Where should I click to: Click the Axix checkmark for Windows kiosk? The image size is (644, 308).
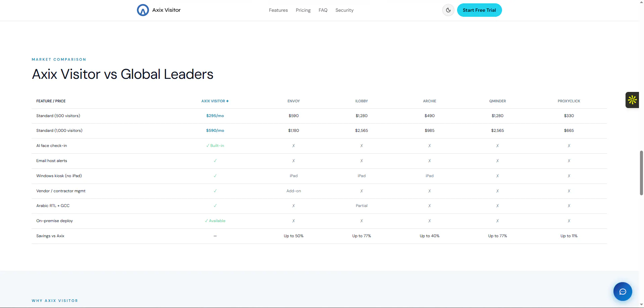point(215,176)
